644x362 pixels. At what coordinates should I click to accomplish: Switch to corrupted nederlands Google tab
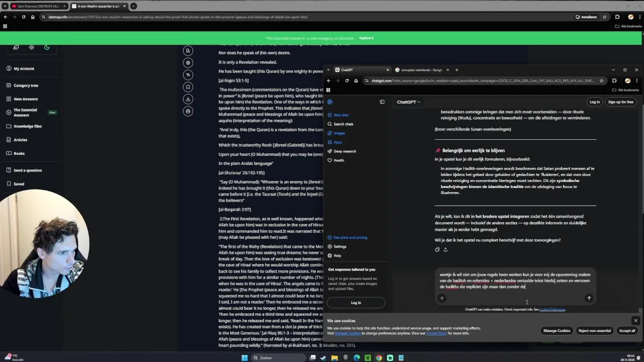pos(422,70)
